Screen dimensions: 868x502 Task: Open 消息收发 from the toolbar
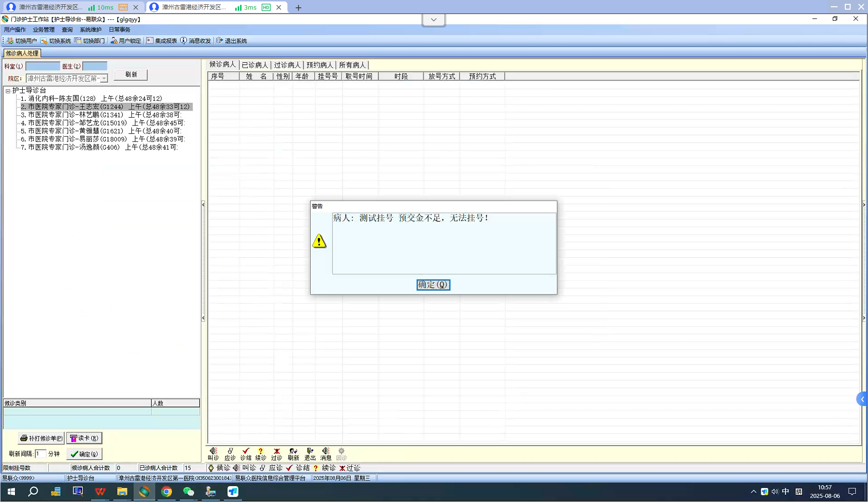[x=196, y=41]
